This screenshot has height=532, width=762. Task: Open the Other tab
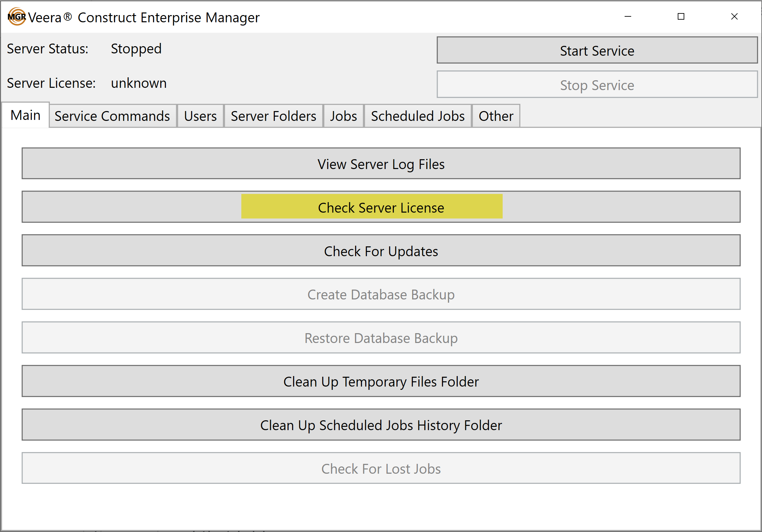tap(496, 116)
